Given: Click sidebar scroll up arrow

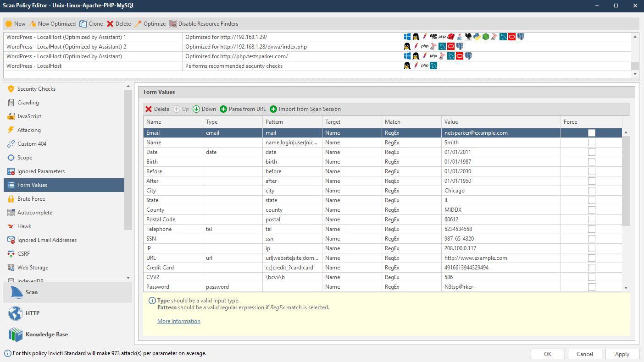Looking at the screenshot, I should tap(128, 86).
